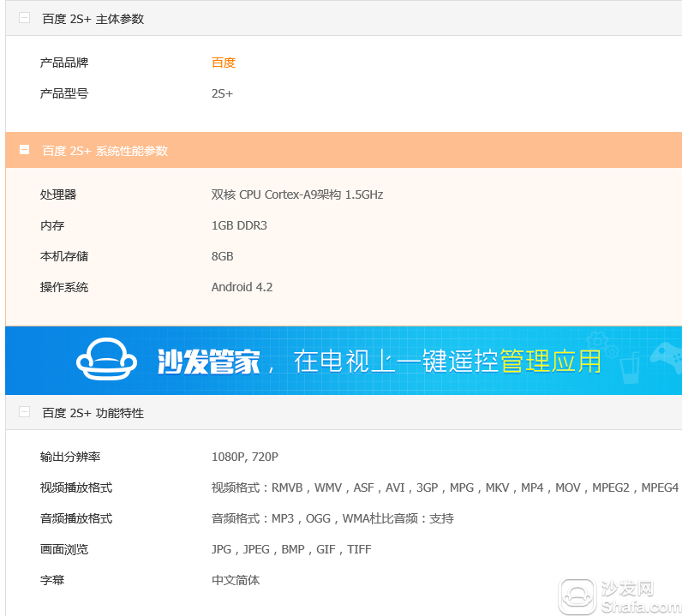Click the game controller icon in banner
This screenshot has width=682, height=616.
(667, 356)
